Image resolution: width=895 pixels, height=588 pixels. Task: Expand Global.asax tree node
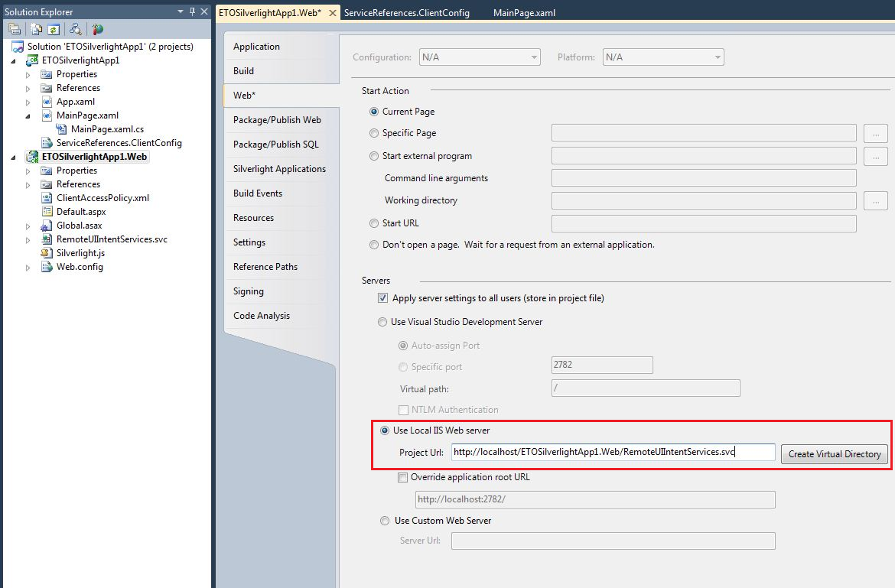(28, 226)
